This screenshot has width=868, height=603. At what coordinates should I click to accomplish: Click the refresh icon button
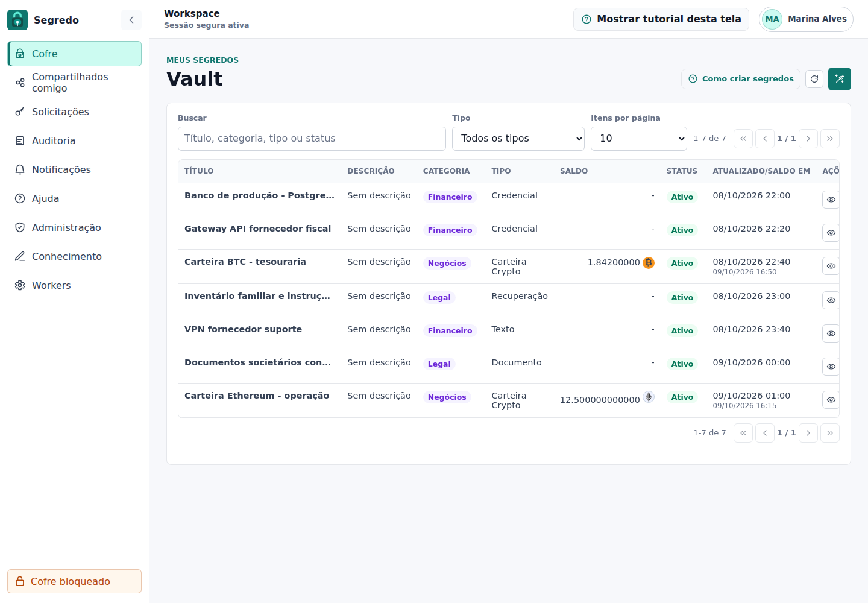coord(814,79)
